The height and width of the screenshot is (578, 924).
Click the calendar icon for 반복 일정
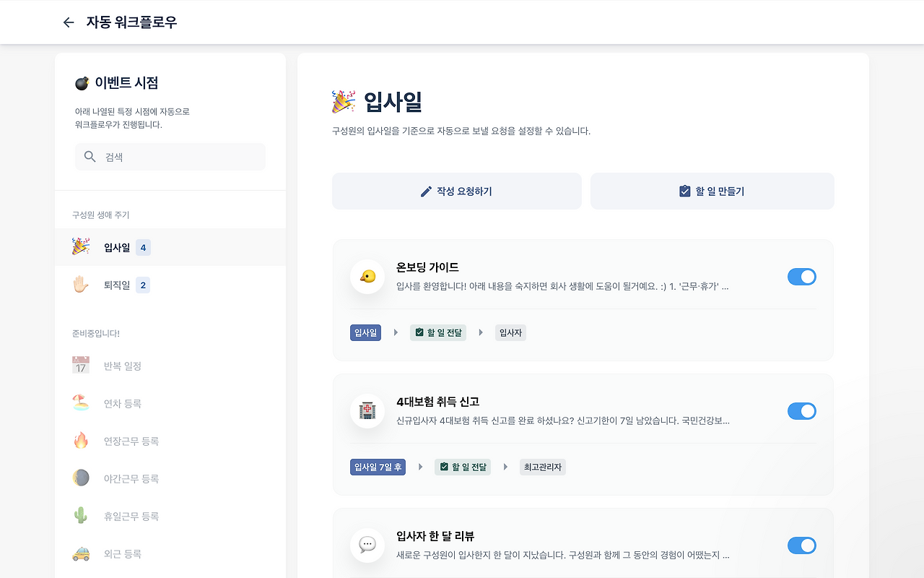coord(81,366)
